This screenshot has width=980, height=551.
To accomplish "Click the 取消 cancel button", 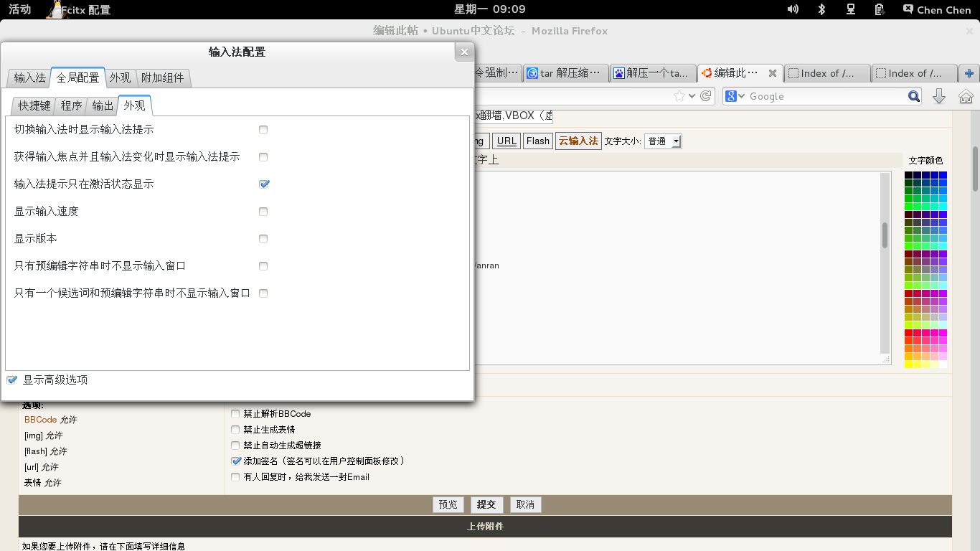I will point(525,504).
